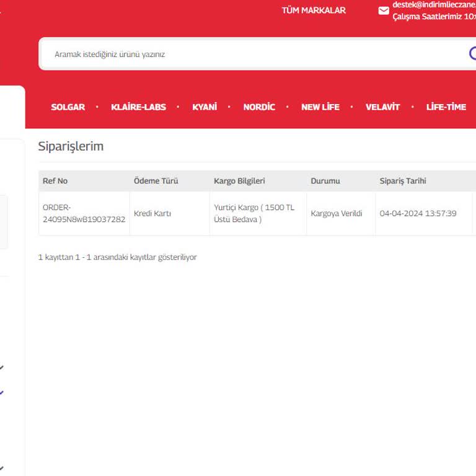Select VELAVIT in the brand navigation
Screen dimensions: 476x476
point(382,107)
